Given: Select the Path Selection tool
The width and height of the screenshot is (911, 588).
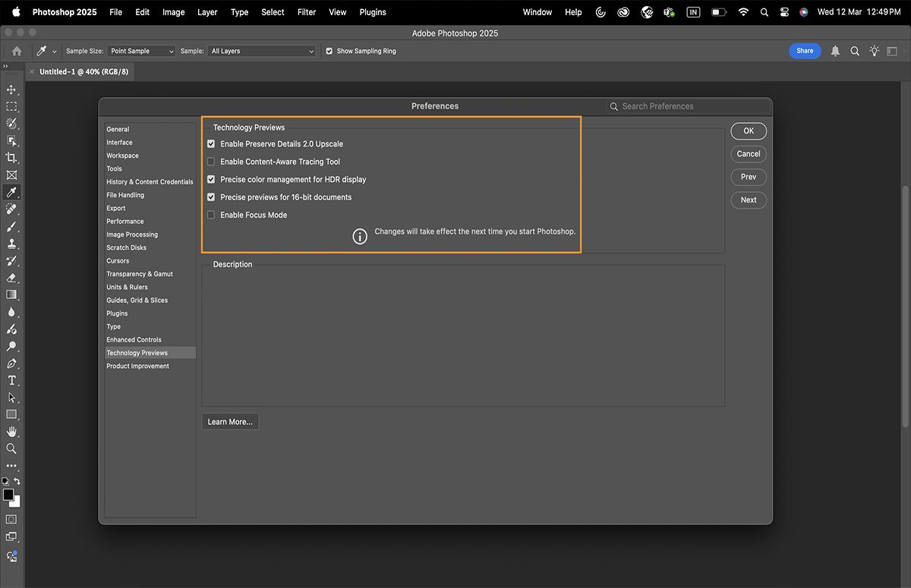Looking at the screenshot, I should coord(11,398).
